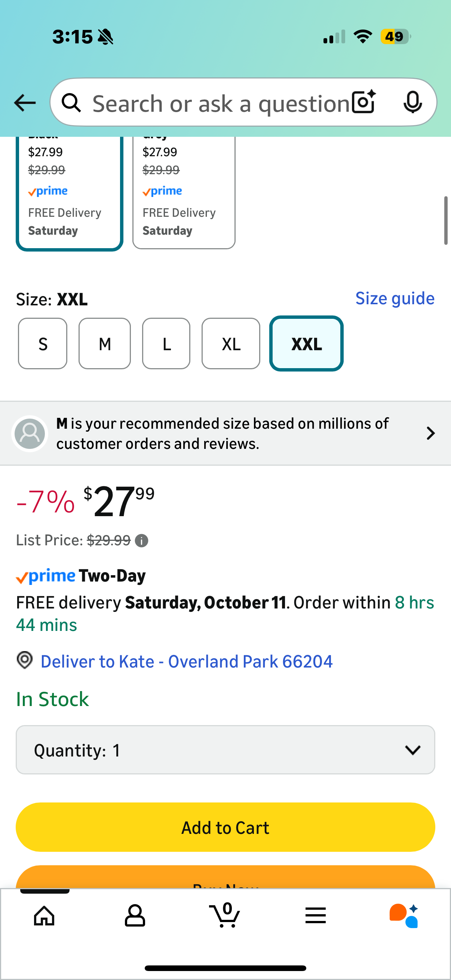Open the Home tab icon

pos(45,915)
